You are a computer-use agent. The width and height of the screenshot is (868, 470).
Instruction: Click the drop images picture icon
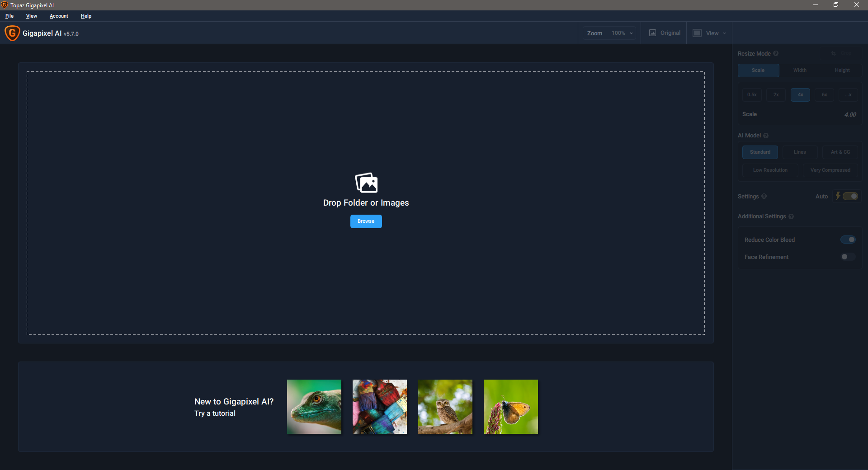366,183
